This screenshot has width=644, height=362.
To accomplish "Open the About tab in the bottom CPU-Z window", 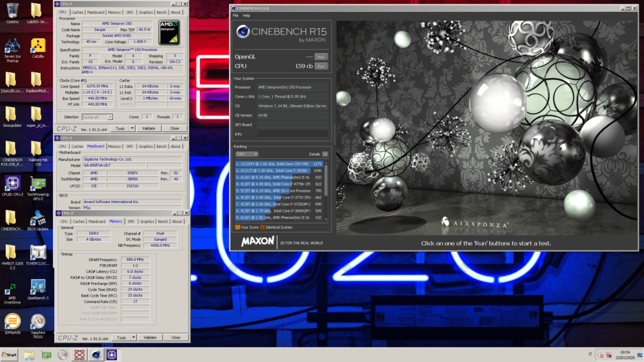I will (177, 222).
